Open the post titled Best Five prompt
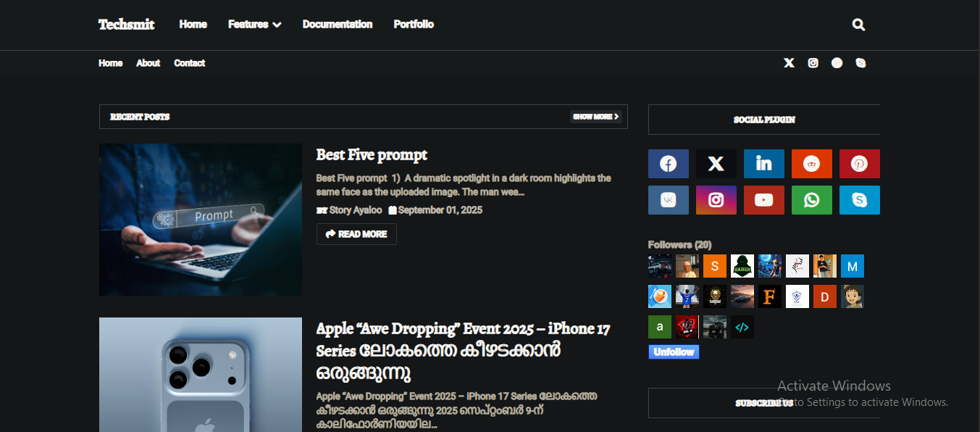This screenshot has width=980, height=432. pyautogui.click(x=372, y=154)
